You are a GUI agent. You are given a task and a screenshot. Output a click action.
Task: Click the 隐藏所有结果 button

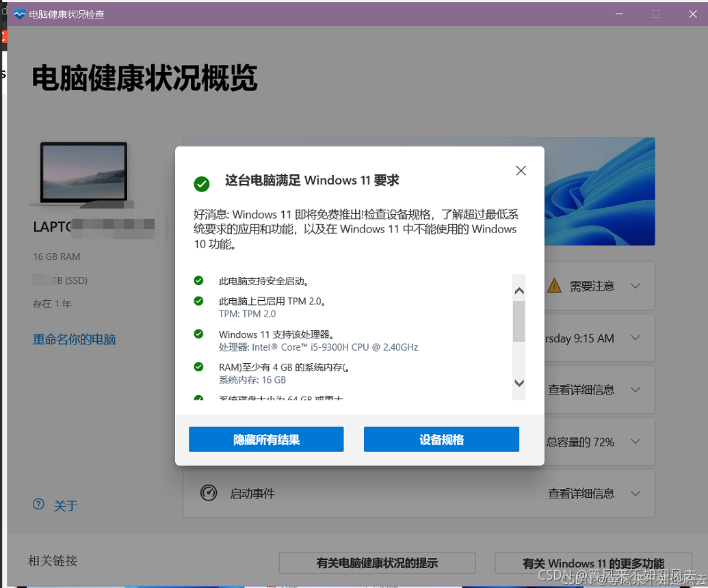[266, 440]
